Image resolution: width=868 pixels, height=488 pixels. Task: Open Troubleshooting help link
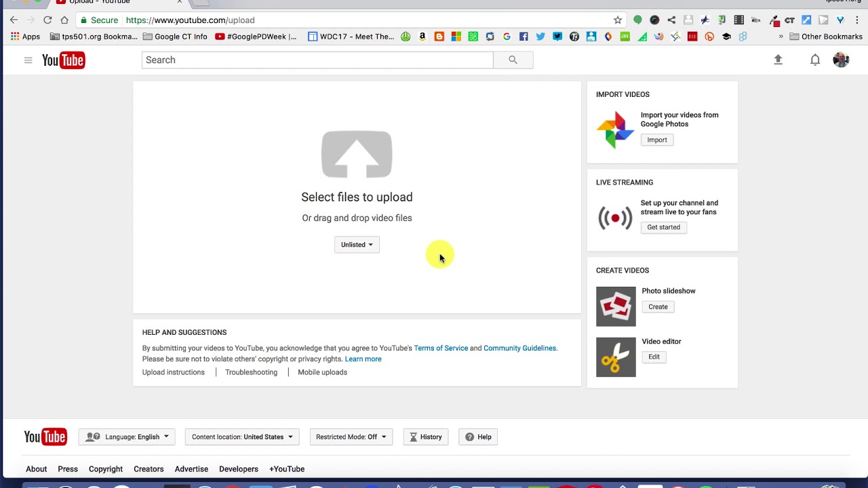click(x=251, y=372)
